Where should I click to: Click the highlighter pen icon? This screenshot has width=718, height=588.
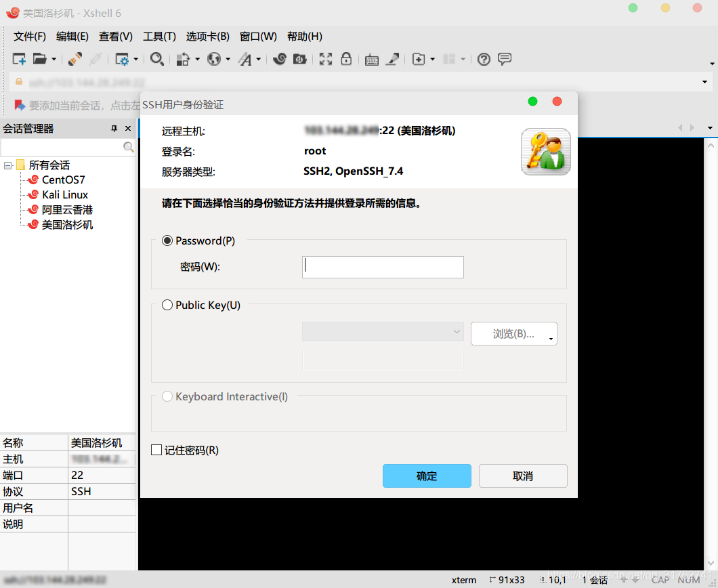[x=392, y=59]
